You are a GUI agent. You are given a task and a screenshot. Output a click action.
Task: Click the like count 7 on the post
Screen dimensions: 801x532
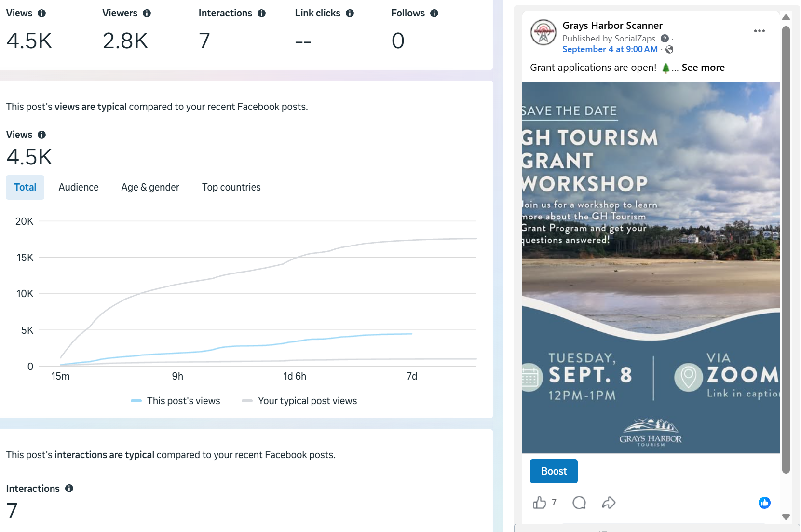tap(554, 503)
